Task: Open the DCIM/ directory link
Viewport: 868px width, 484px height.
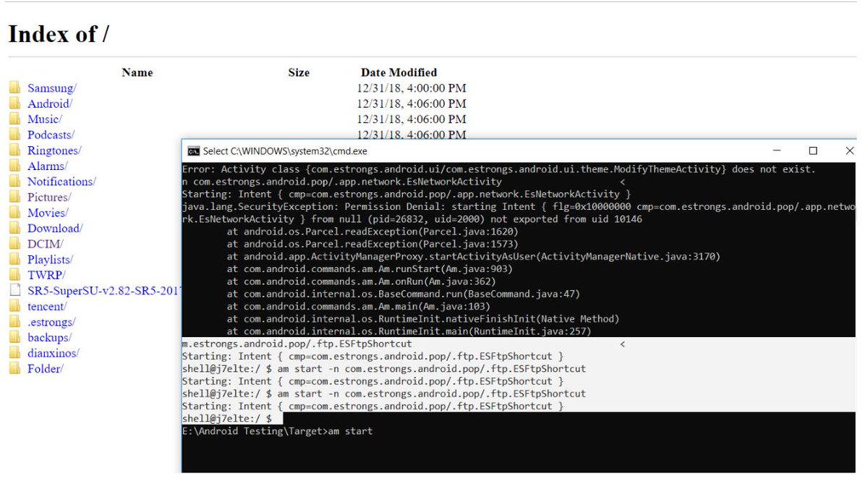Action: point(45,244)
